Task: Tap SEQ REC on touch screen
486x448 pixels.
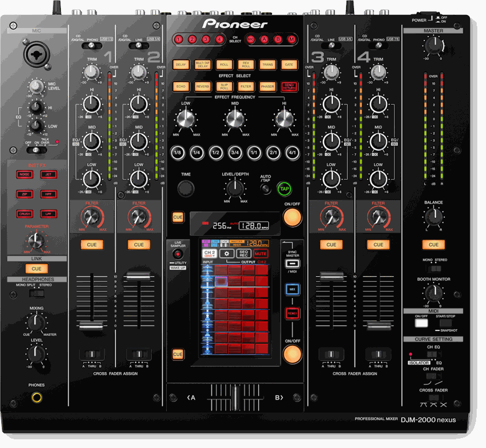Action: pos(243,254)
